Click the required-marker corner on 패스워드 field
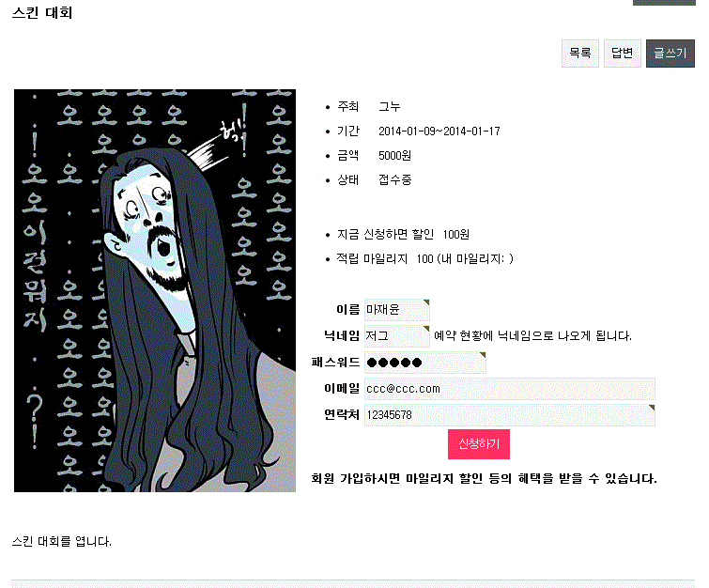 483,355
